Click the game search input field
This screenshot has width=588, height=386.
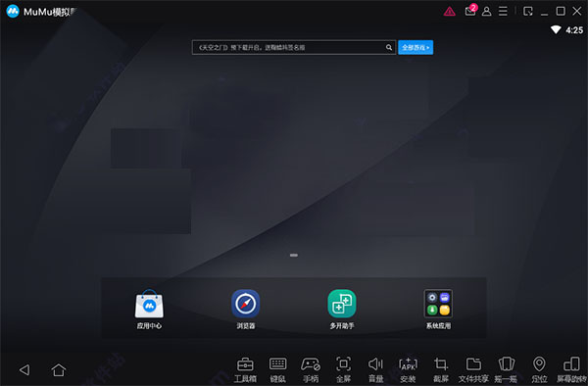[294, 48]
